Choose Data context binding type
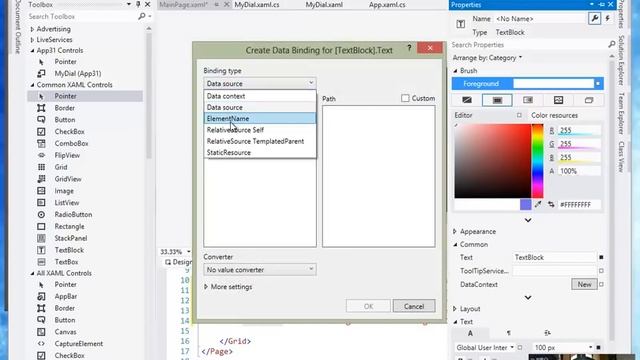640x360 pixels. [x=260, y=96]
